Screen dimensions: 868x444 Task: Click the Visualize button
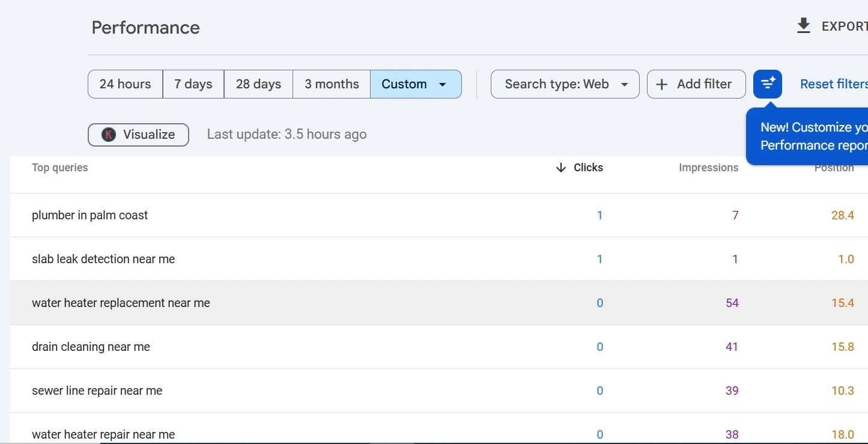(138, 135)
